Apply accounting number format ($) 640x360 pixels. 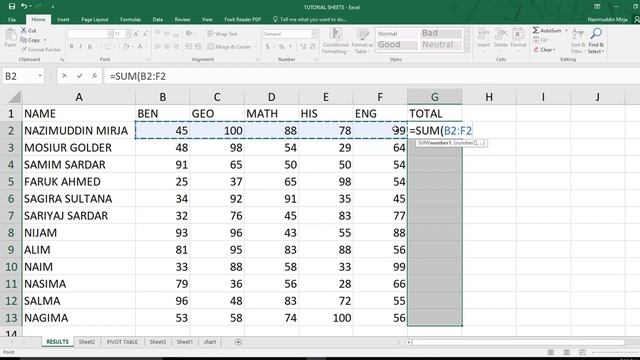(267, 47)
